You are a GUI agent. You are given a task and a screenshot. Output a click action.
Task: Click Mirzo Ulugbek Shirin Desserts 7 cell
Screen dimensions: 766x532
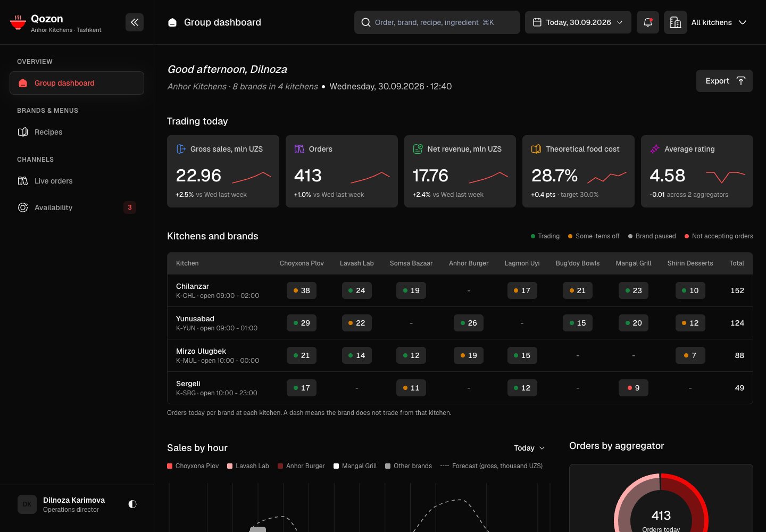(x=690, y=355)
